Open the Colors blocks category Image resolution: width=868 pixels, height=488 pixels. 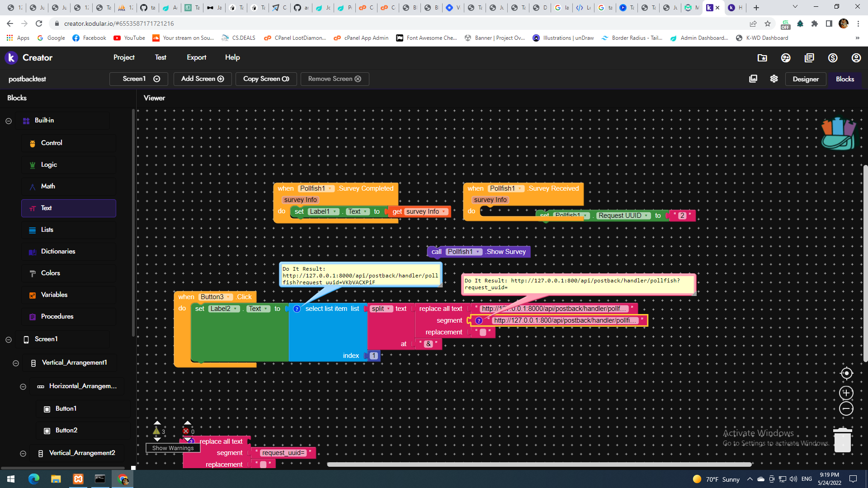click(x=68, y=273)
